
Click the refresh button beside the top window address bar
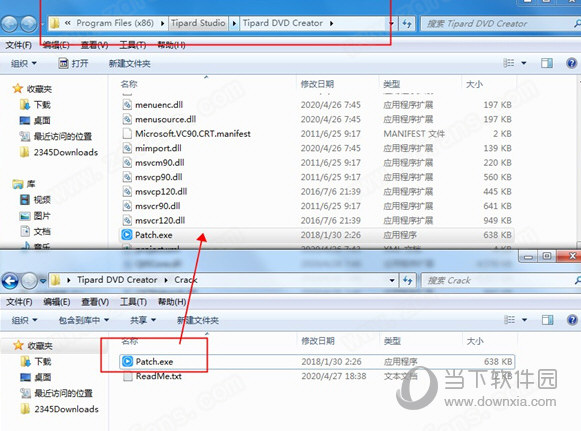click(407, 24)
